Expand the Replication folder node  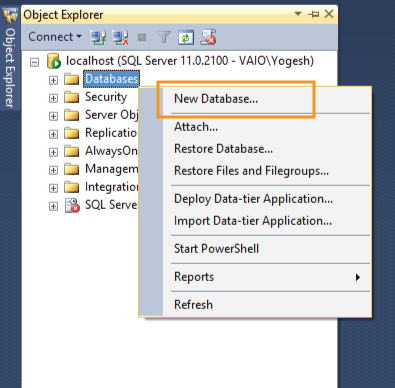53,134
